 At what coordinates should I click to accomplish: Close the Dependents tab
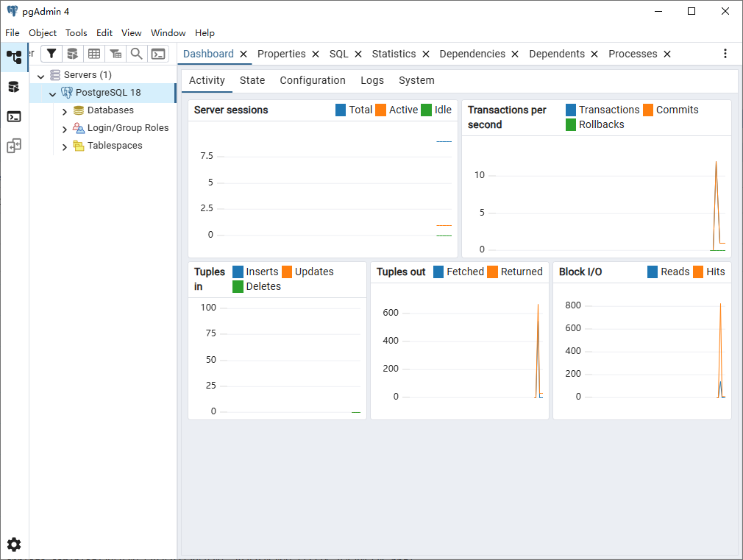tap(594, 54)
